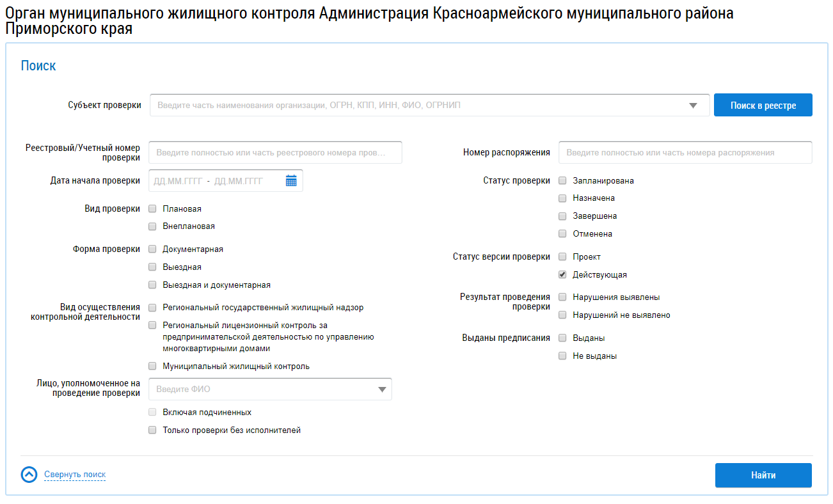
Task: Select the Региональный государственный жилищный надзор checkbox
Action: (x=152, y=308)
